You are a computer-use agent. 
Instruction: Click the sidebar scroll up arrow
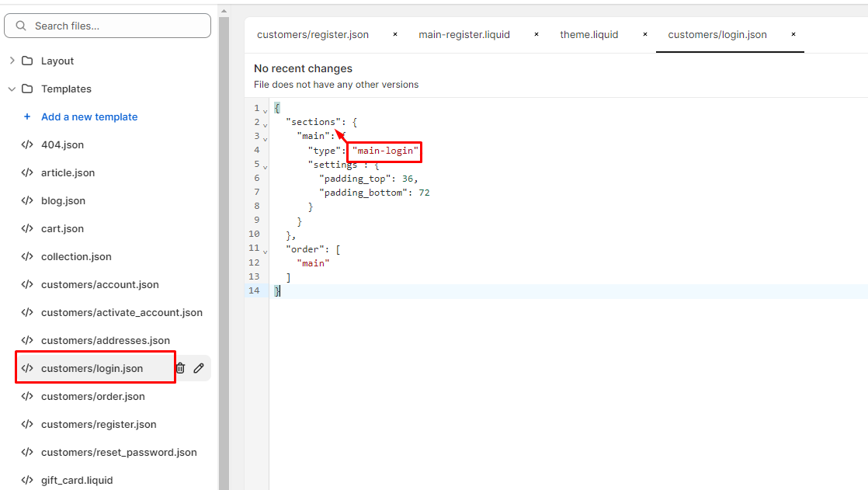coord(224,11)
